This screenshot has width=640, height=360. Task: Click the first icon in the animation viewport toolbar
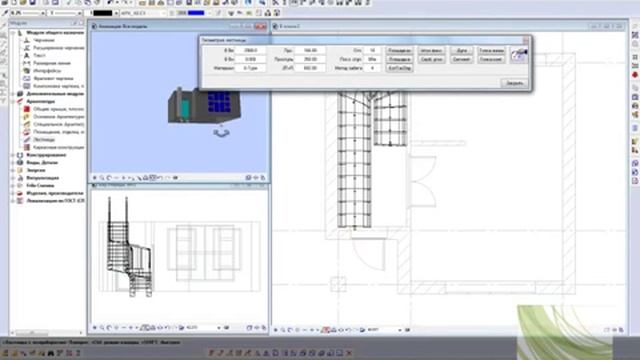(x=95, y=178)
